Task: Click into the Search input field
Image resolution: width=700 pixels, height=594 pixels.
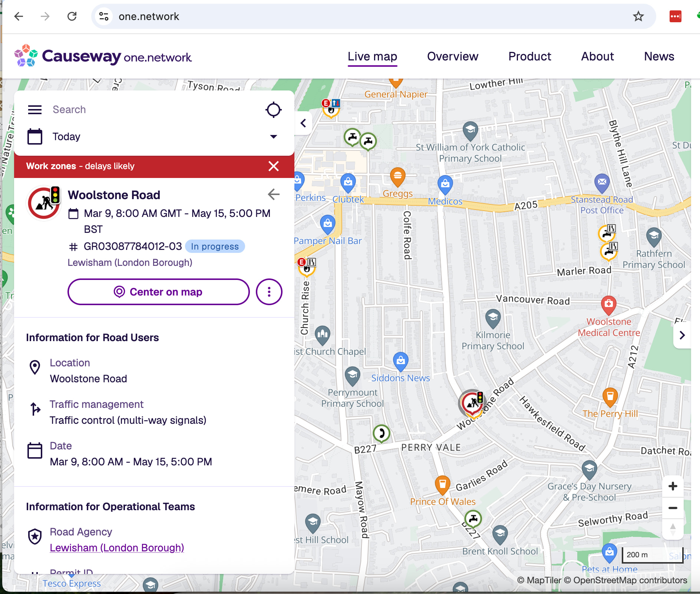Action: pyautogui.click(x=148, y=110)
